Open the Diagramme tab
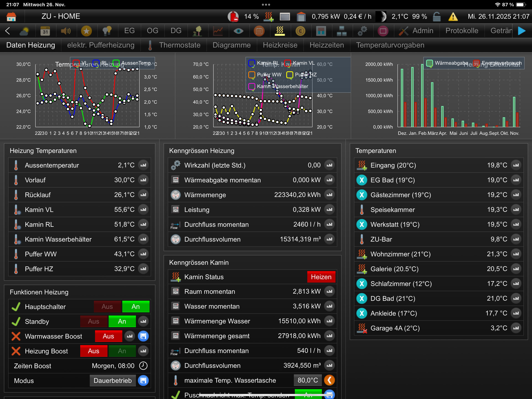 click(x=231, y=45)
